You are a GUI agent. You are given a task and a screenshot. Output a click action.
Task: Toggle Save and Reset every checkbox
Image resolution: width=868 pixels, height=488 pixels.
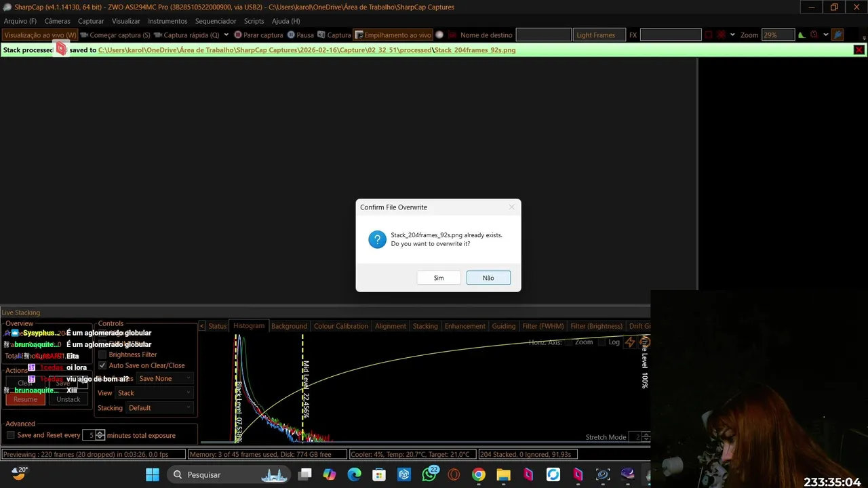pyautogui.click(x=10, y=435)
